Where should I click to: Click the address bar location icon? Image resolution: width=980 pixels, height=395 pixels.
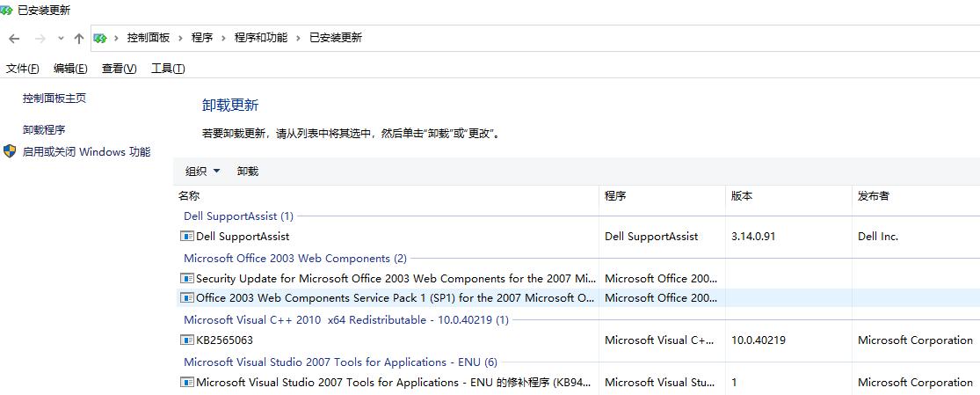[x=100, y=38]
